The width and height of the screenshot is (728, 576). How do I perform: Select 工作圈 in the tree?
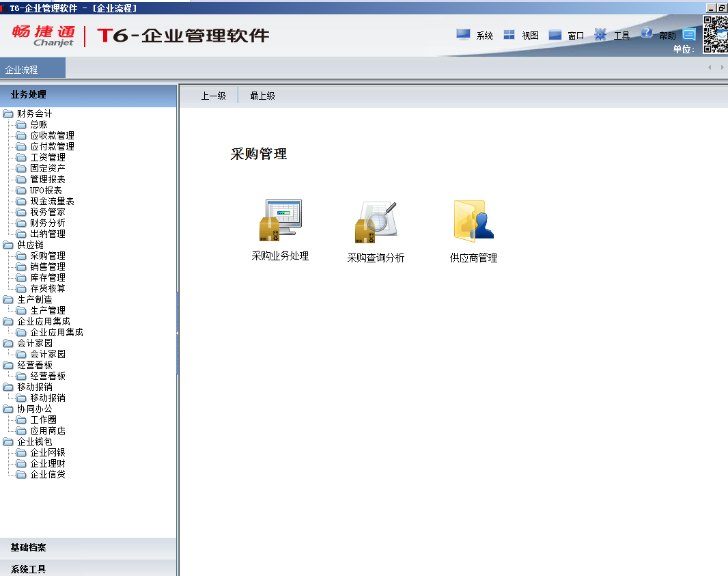pyautogui.click(x=44, y=420)
